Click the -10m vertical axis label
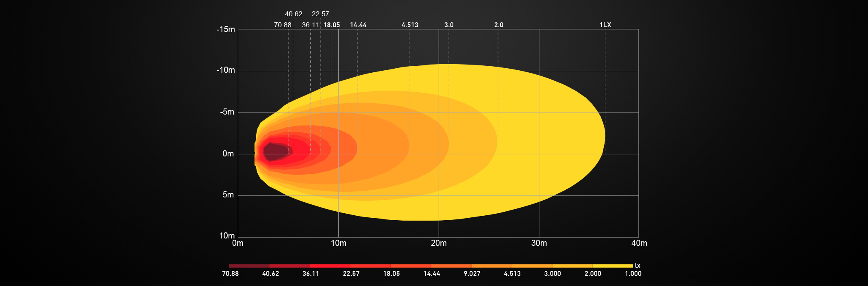The image size is (868, 286). coord(226,70)
